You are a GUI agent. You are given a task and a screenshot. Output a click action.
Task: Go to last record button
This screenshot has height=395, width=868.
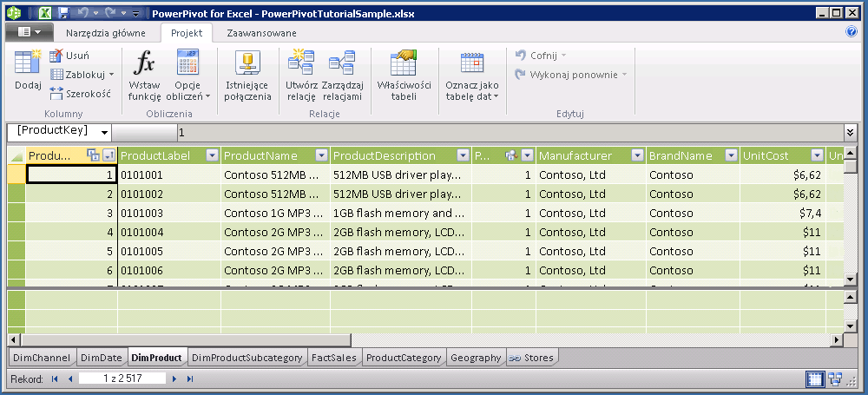coord(190,379)
